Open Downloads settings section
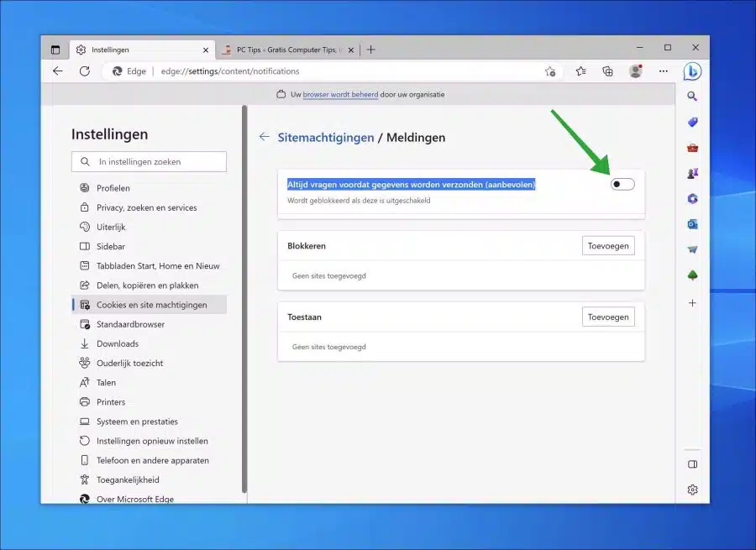756x550 pixels. pos(150,343)
